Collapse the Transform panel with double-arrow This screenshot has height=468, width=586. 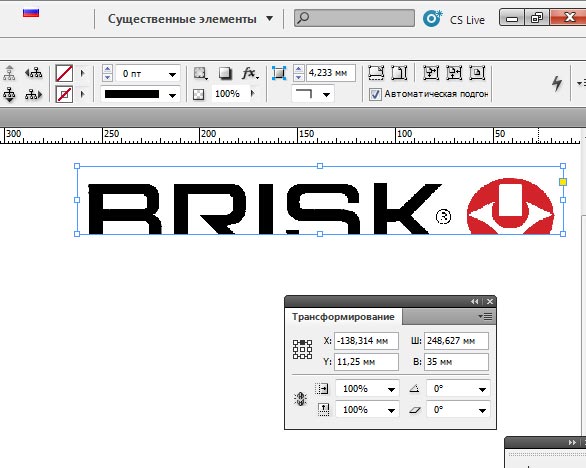click(x=474, y=301)
